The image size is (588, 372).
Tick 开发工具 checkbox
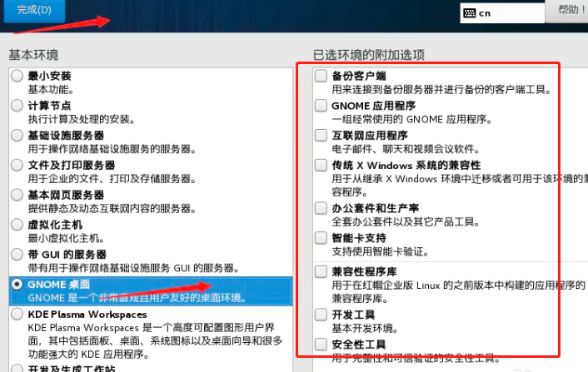click(x=321, y=315)
